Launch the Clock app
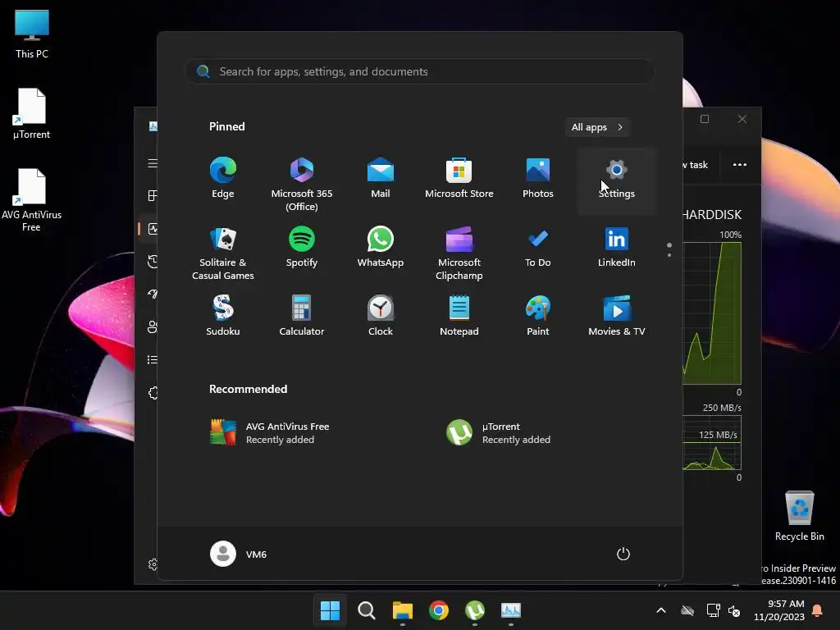This screenshot has height=630, width=840. coord(381,316)
